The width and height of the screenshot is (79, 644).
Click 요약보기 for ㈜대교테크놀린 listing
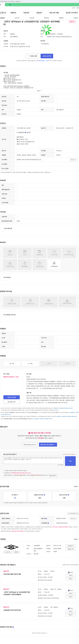pos(71,576)
